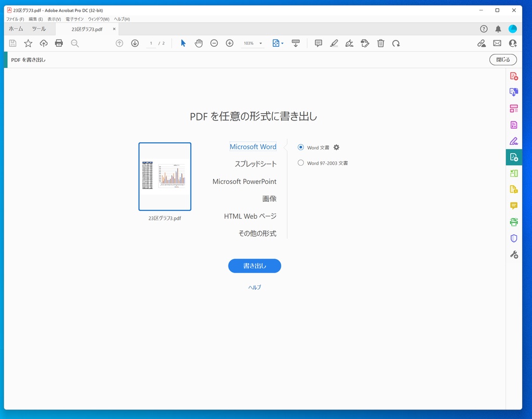This screenshot has width=532, height=419.
Task: Open Export PDF tool in sidebar
Action: point(514,157)
